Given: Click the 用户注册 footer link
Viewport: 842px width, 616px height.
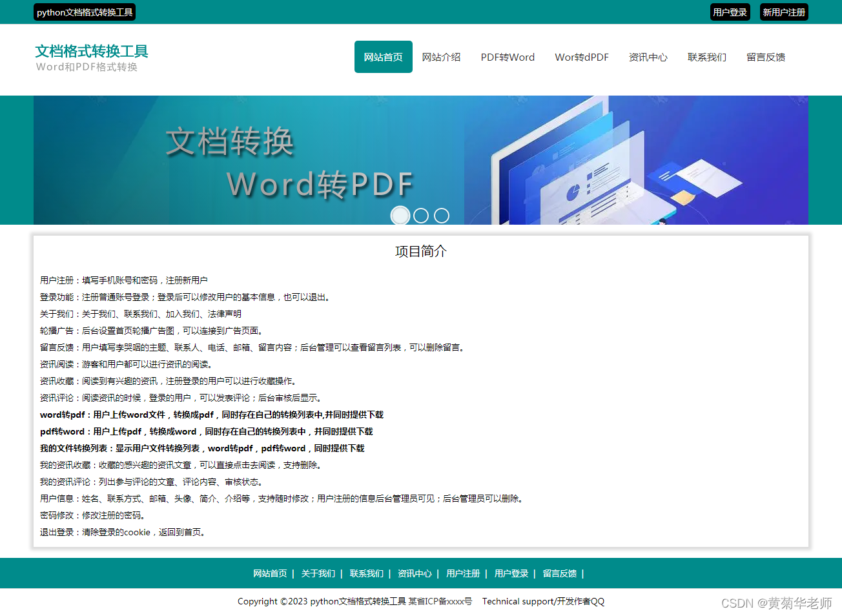Looking at the screenshot, I should (462, 573).
